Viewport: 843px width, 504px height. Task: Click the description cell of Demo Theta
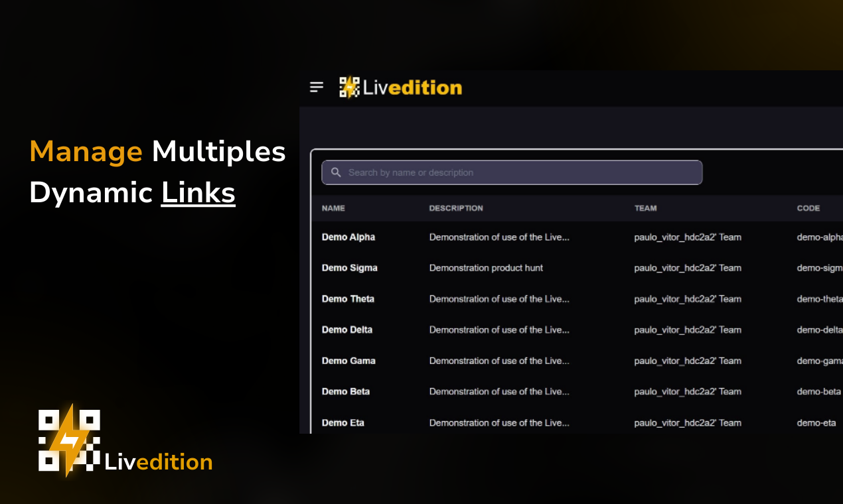[x=499, y=299]
